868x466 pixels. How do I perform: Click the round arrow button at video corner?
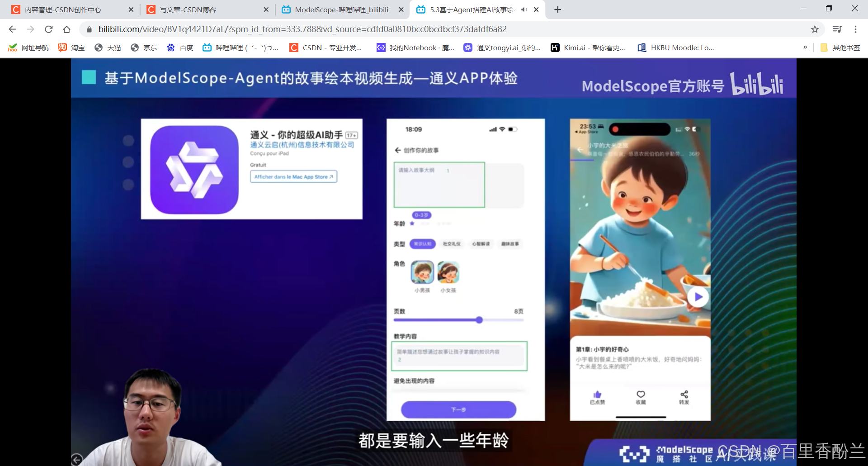(77, 460)
